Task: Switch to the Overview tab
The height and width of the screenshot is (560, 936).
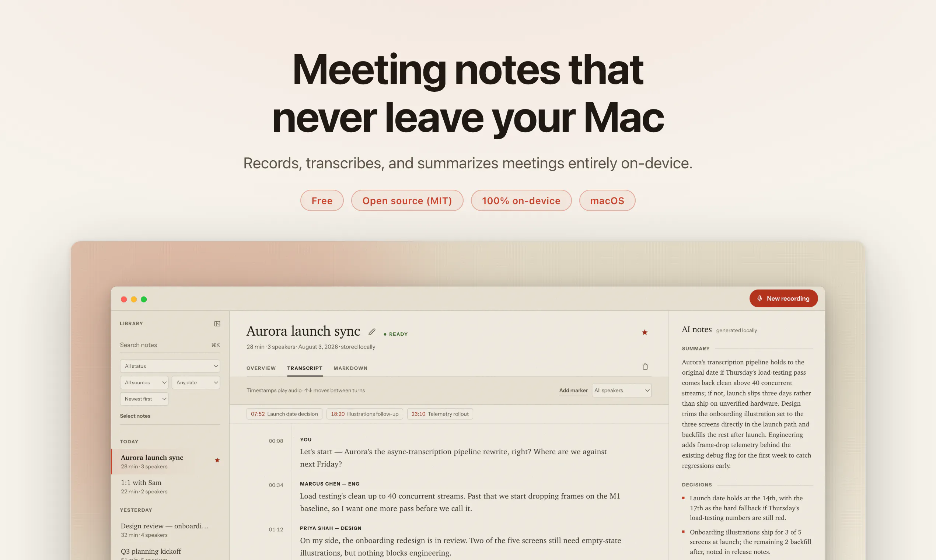Action: click(x=261, y=368)
